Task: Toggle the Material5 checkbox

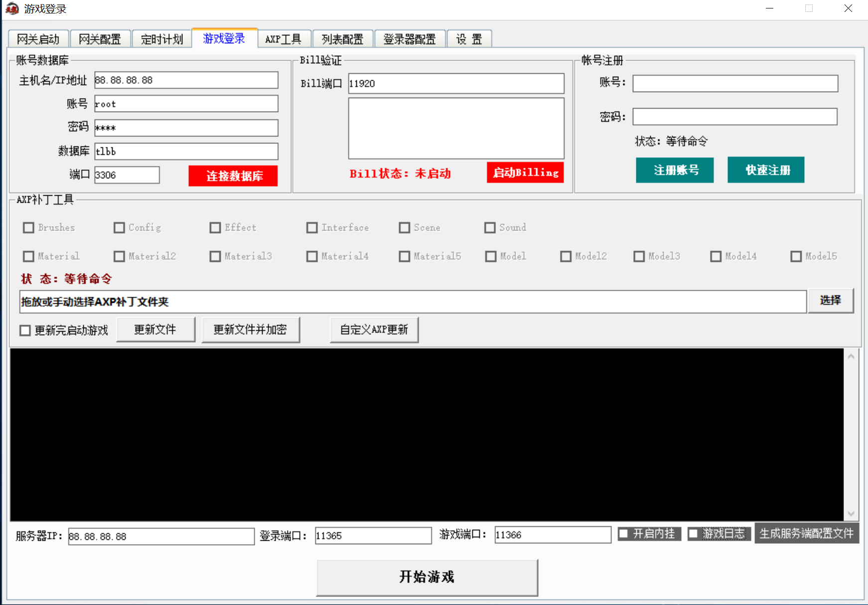Action: click(405, 256)
